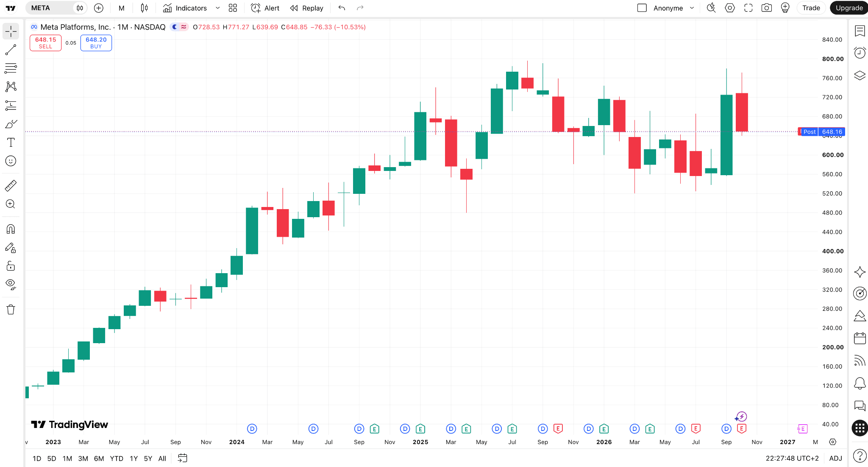This screenshot has width=868, height=467.
Task: Click the trash remove objects icon
Action: coord(11,309)
